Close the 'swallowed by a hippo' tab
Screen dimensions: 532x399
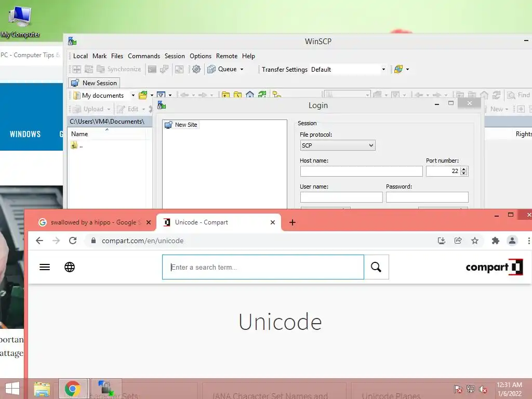148,222
